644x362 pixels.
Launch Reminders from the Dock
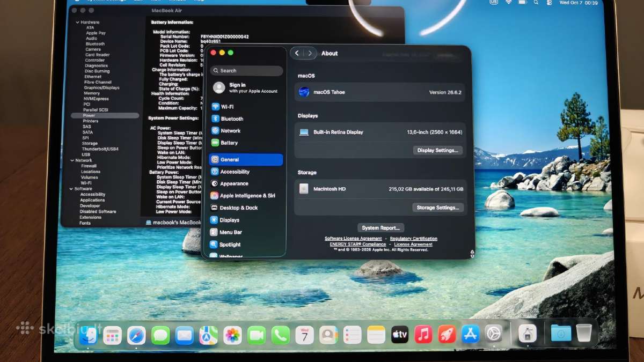[x=352, y=336]
